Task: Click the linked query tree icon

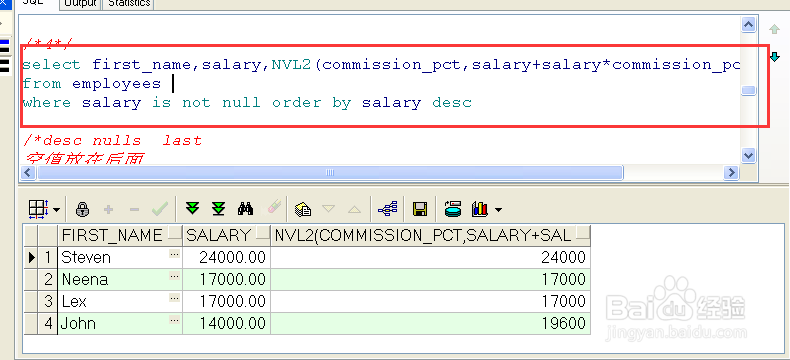Action: click(387, 208)
